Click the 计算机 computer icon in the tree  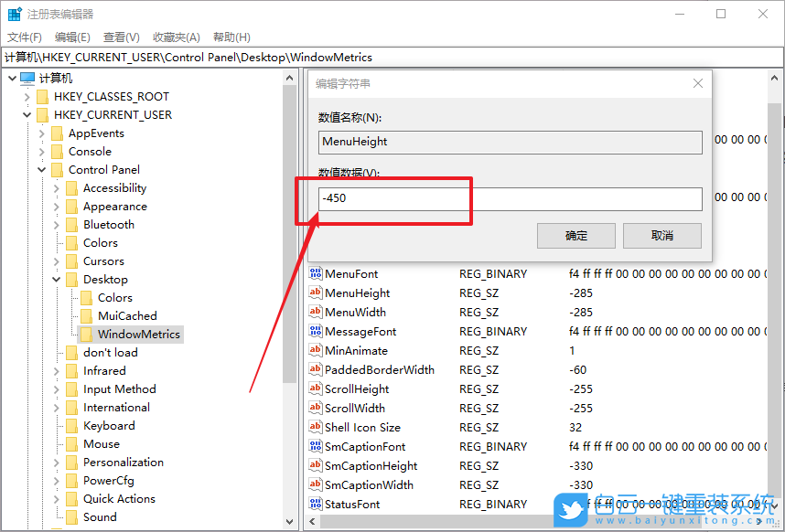(x=27, y=77)
